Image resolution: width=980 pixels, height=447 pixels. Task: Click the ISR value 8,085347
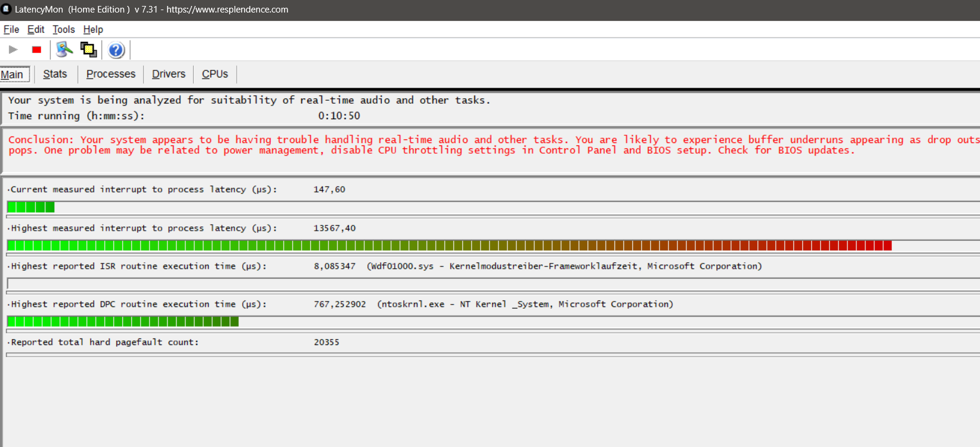coord(335,266)
